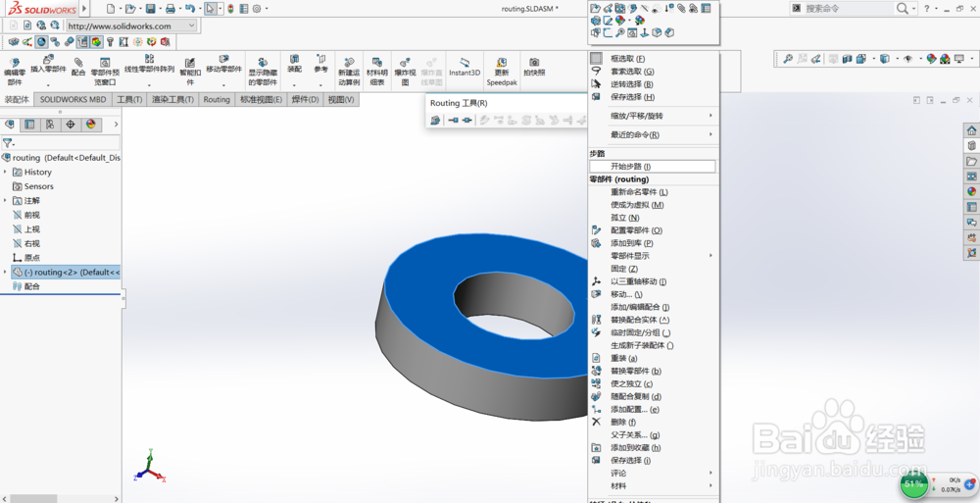Toggle the Select arrow tool

[x=212, y=9]
